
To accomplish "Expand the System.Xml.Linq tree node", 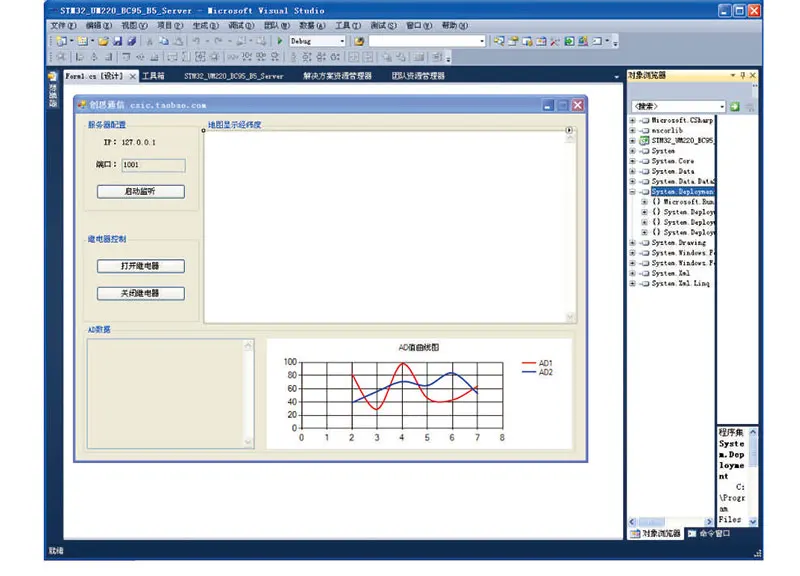I will [633, 284].
